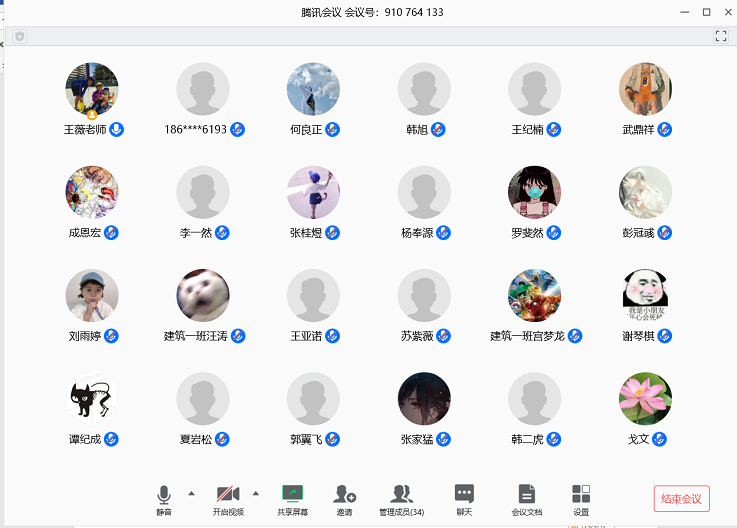Click the 结束会议 end meeting button
Viewport: 737px width, 528px height.
pyautogui.click(x=681, y=499)
